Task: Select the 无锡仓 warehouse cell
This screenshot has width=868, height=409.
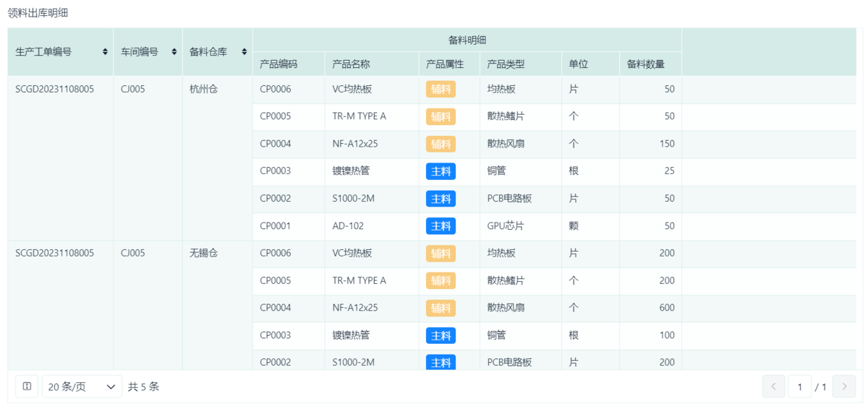Action: 203,254
